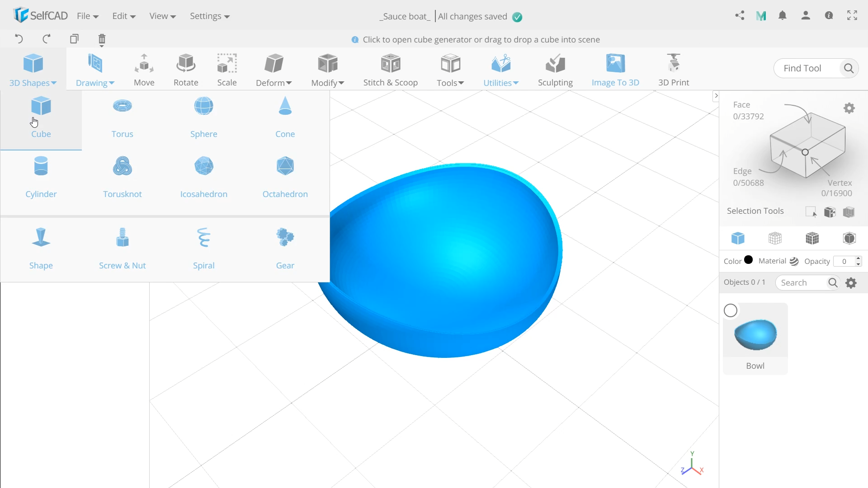Enable the cube selection tool
This screenshot has height=488, width=868.
pos(830,212)
